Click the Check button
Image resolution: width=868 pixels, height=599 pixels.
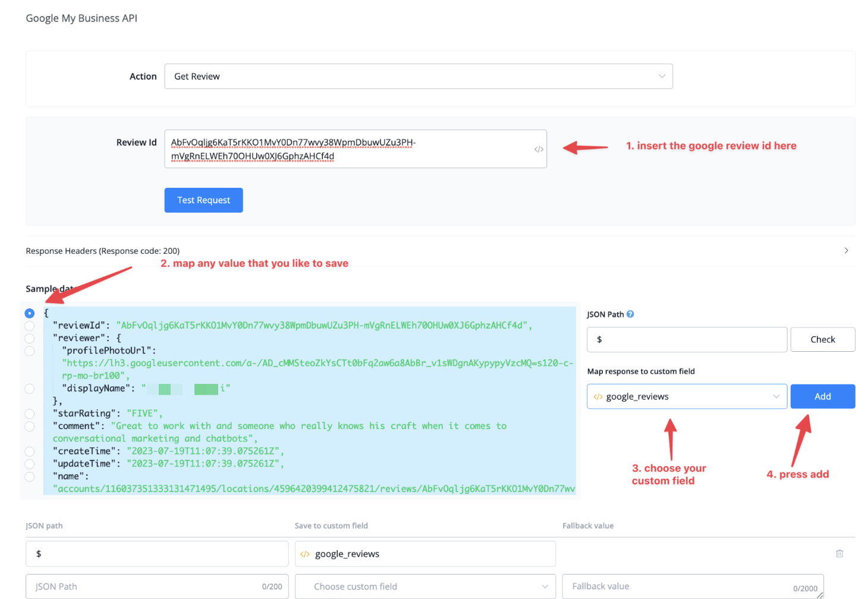pyautogui.click(x=823, y=339)
